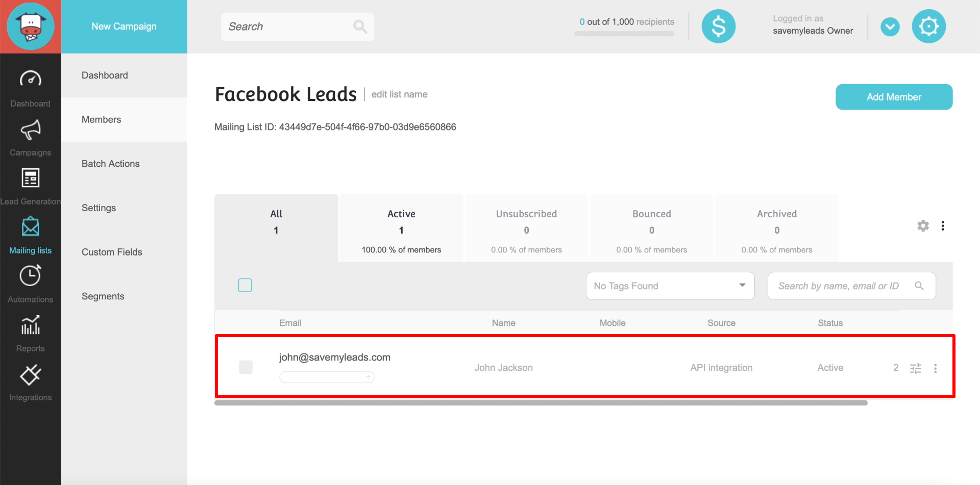Open the Campaigns megaphone section
The width and height of the screenshot is (980, 485).
pyautogui.click(x=31, y=138)
